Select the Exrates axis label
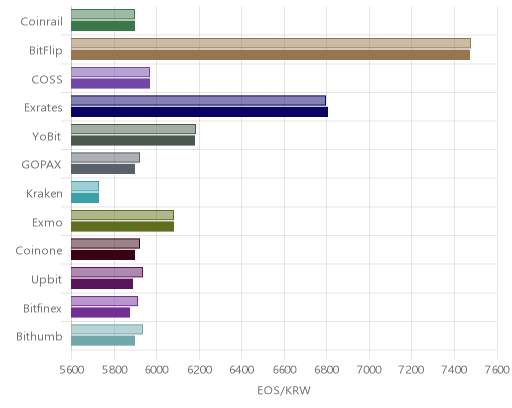The width and height of the screenshot is (512, 408). [x=43, y=108]
